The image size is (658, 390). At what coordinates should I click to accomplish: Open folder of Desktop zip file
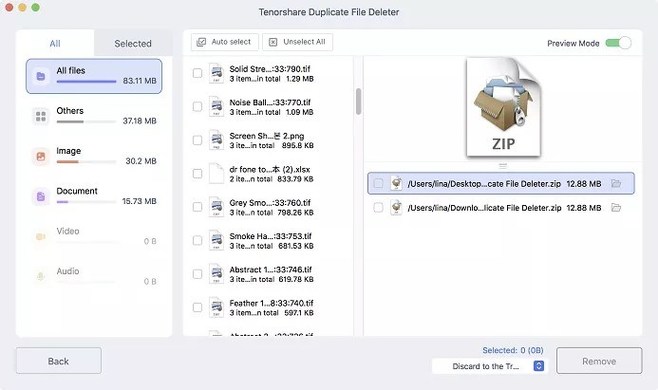[x=616, y=183]
